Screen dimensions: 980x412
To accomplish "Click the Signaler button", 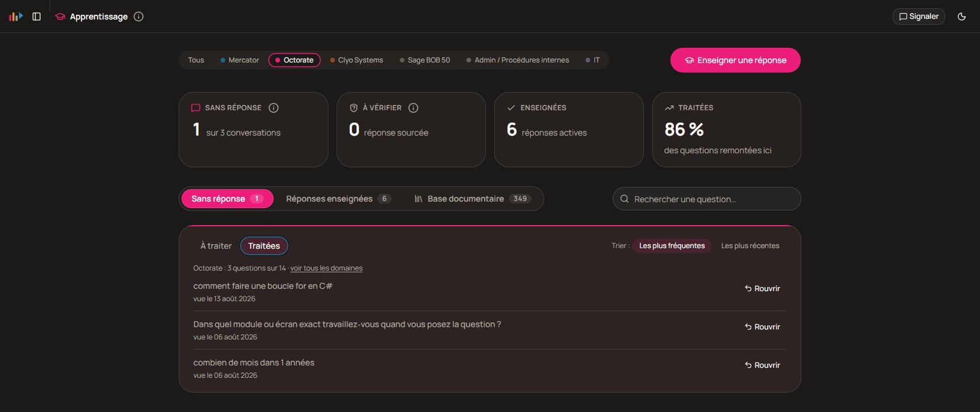I will pos(919,17).
